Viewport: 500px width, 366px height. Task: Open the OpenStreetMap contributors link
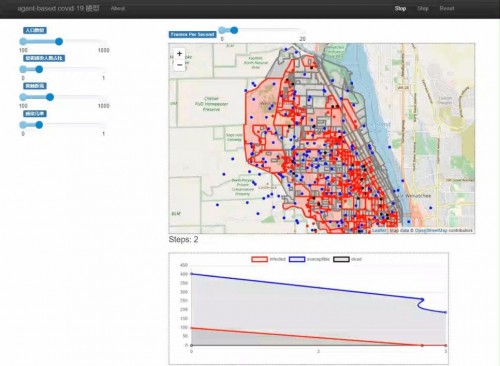coord(444,230)
